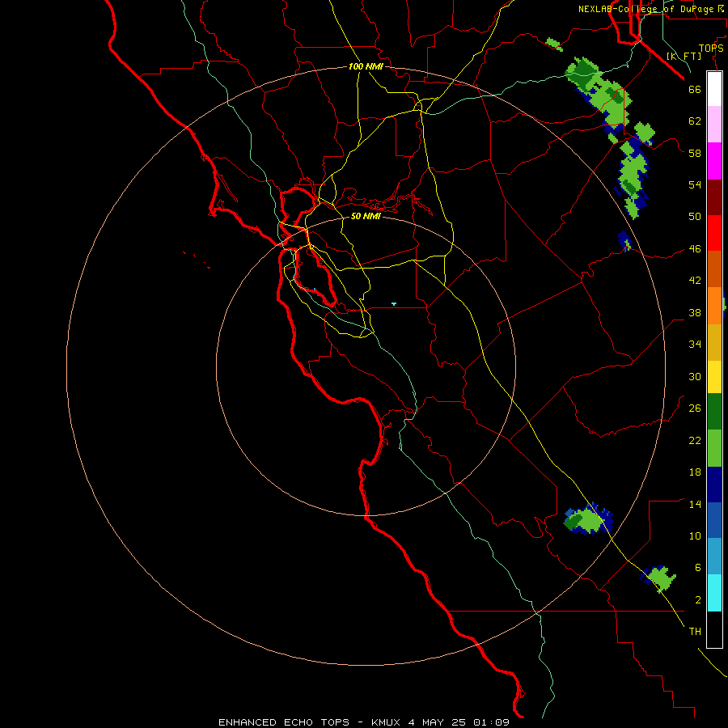Click the small cyan echo inside the 50 NMI ring

pyautogui.click(x=394, y=303)
